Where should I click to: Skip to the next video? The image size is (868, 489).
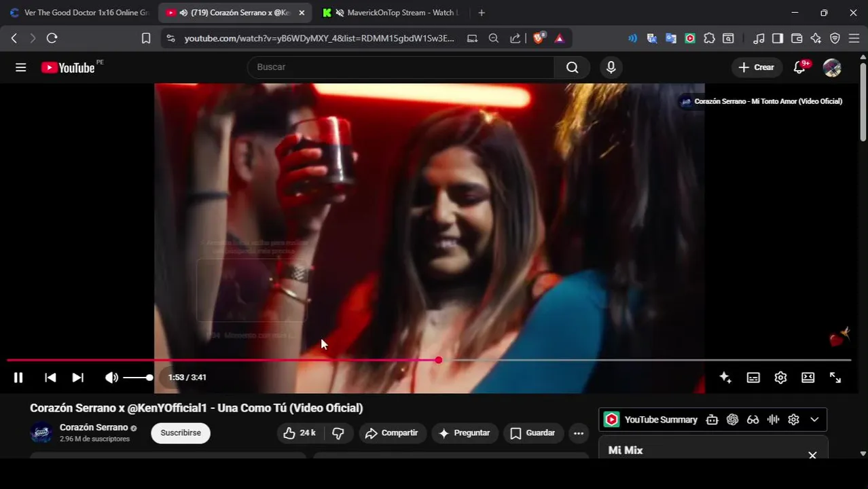pyautogui.click(x=78, y=378)
